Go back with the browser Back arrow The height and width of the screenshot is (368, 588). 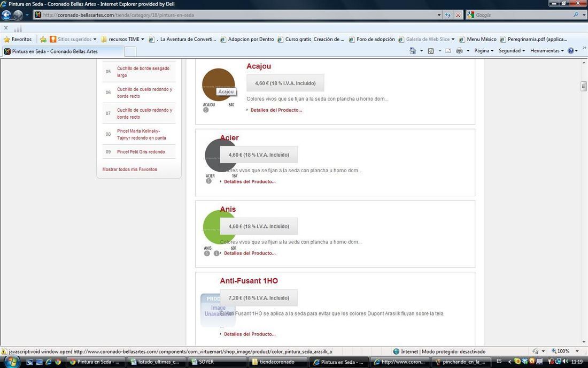point(6,15)
